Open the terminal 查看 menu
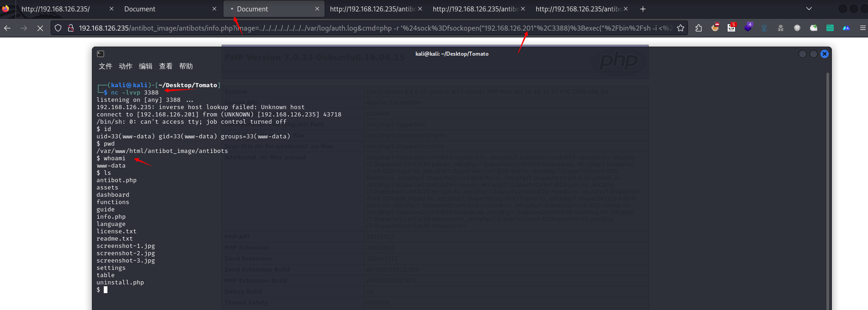Screen dimensions: 868x310 pyautogui.click(x=166, y=66)
